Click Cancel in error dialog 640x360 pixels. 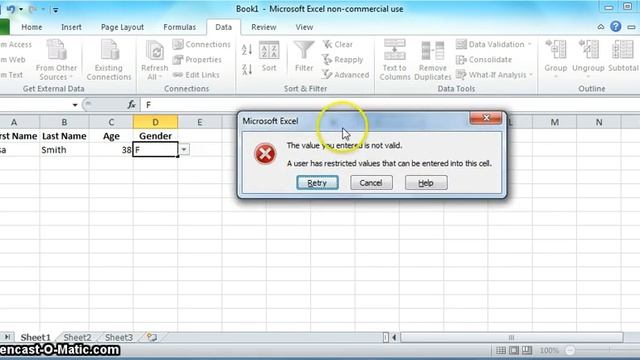point(371,183)
